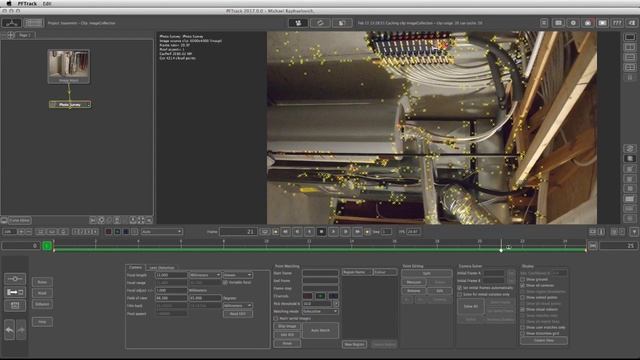Open the Auto channel dropdown in transport bar

coord(162,232)
